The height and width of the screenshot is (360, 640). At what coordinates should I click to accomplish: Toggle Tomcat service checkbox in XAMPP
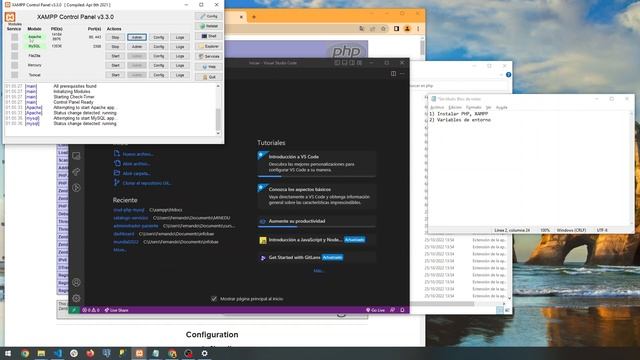pyautogui.click(x=15, y=75)
